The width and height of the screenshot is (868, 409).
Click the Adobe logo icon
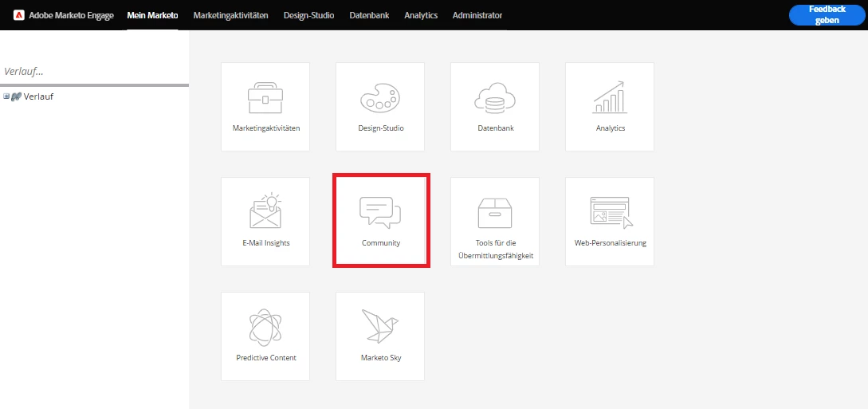pos(18,15)
